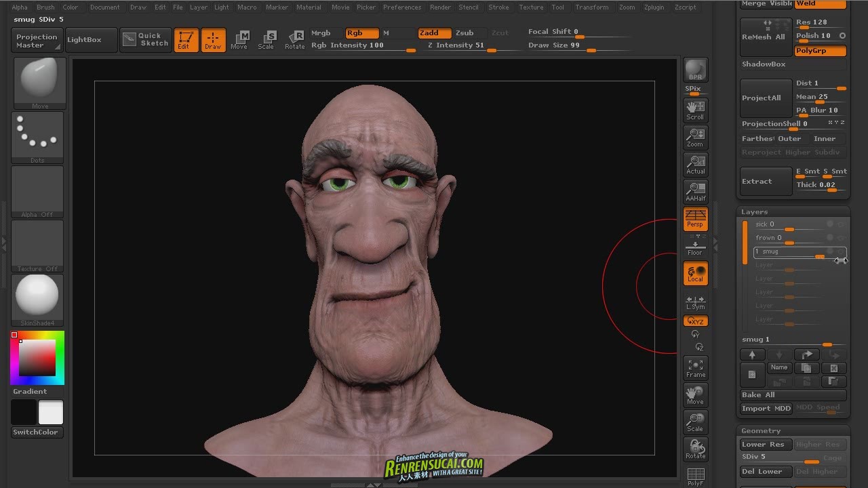The width and height of the screenshot is (868, 488).
Task: Click the Lower Res button
Action: 766,444
